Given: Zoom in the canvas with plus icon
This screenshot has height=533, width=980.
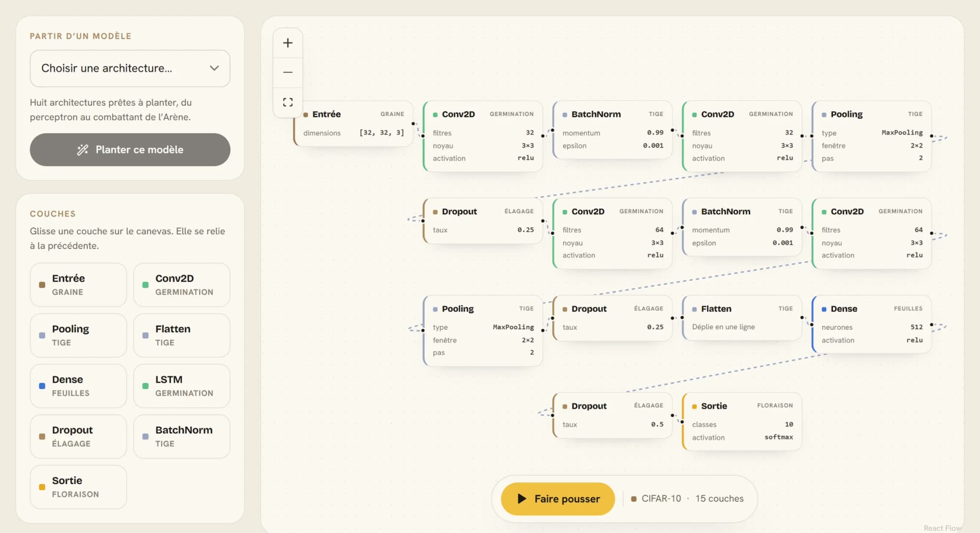Looking at the screenshot, I should pyautogui.click(x=288, y=43).
